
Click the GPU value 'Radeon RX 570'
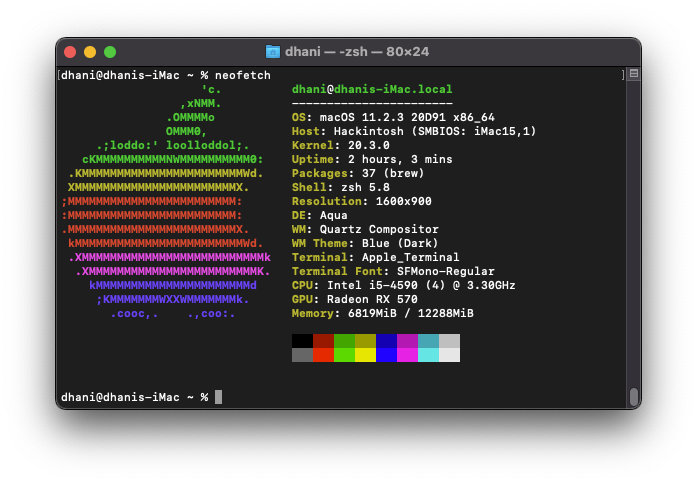tap(372, 299)
